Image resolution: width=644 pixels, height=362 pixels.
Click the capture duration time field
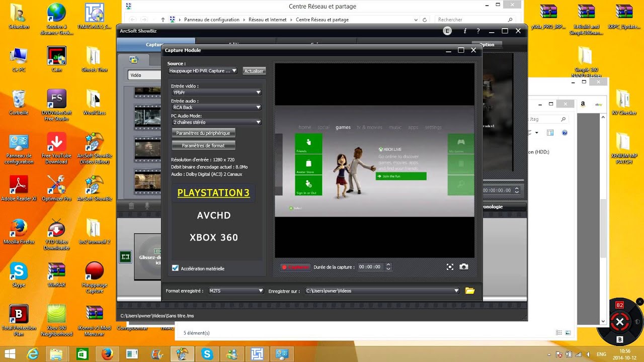[370, 267]
